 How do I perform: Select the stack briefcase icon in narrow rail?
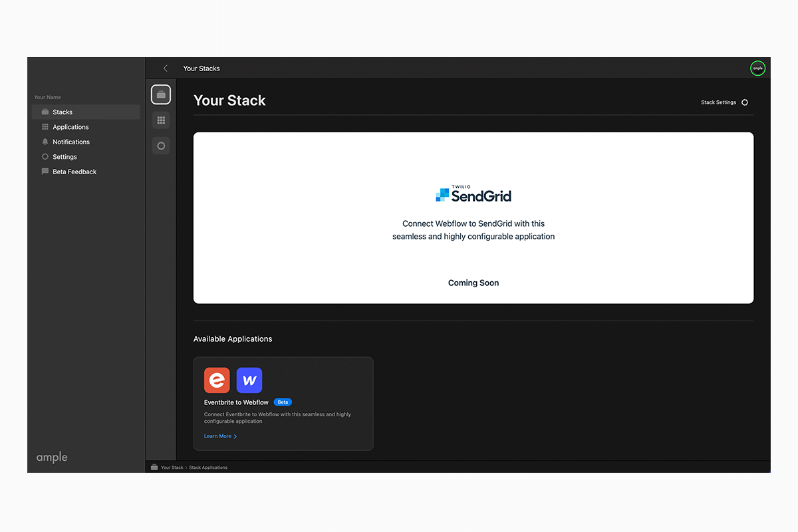pyautogui.click(x=161, y=94)
